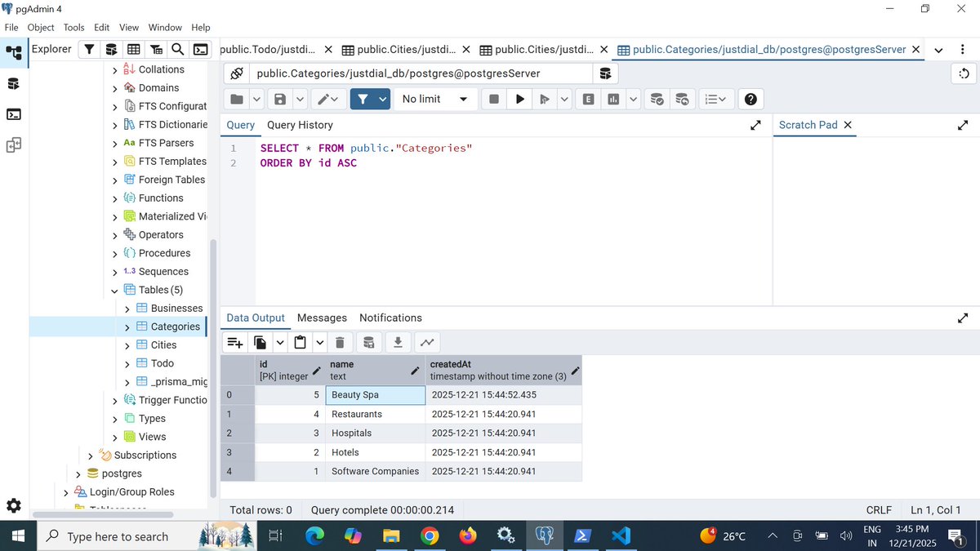Launch PSQL Tool from Explorer toolbar
This screenshot has height=551, width=980.
199,49
